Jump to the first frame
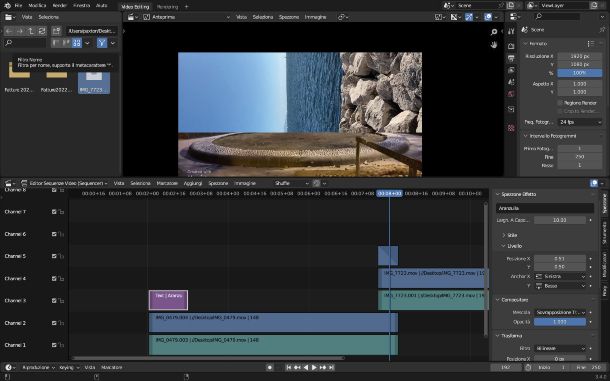 (x=289, y=367)
